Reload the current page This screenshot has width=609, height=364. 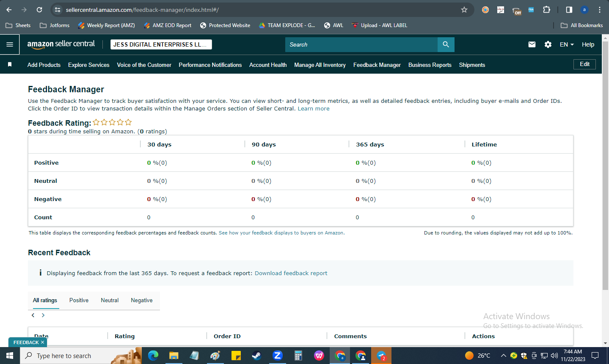39,10
